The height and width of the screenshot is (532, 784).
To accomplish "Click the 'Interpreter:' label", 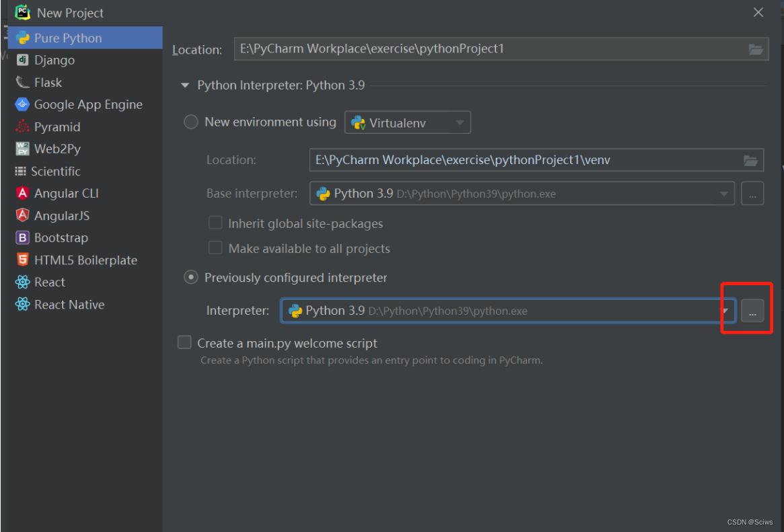I will click(238, 311).
